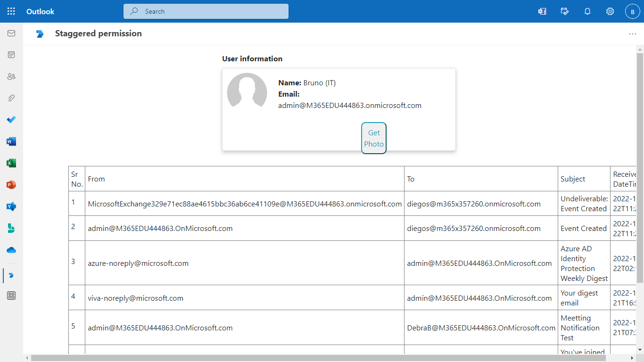Viewport: 644px width, 362px height.
Task: Click the vertical scrollbar thumb
Action: coord(640,167)
